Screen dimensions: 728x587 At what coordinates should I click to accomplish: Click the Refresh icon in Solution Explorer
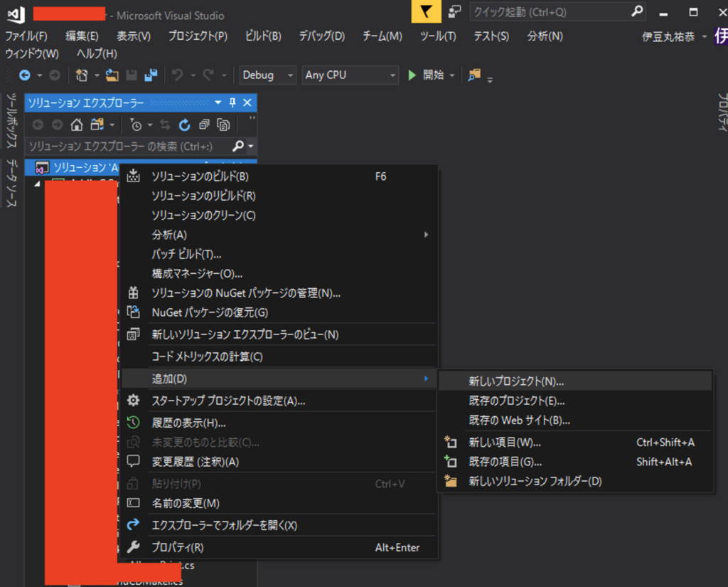[x=184, y=125]
